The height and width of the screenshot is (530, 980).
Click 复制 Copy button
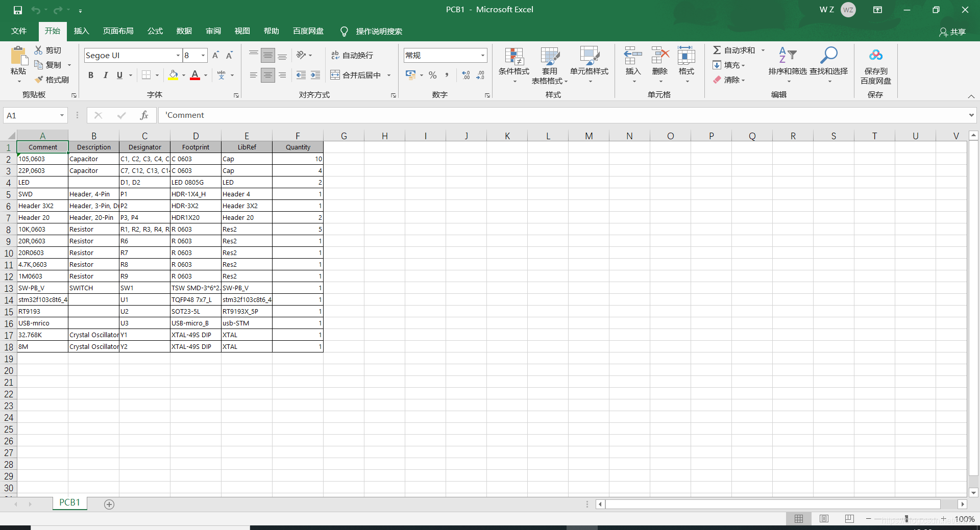pyautogui.click(x=48, y=65)
